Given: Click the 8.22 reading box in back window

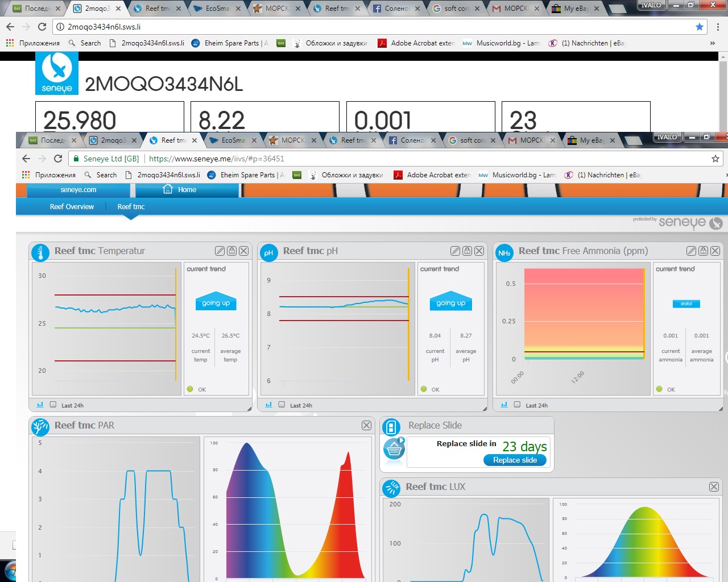Looking at the screenshot, I should (265, 117).
